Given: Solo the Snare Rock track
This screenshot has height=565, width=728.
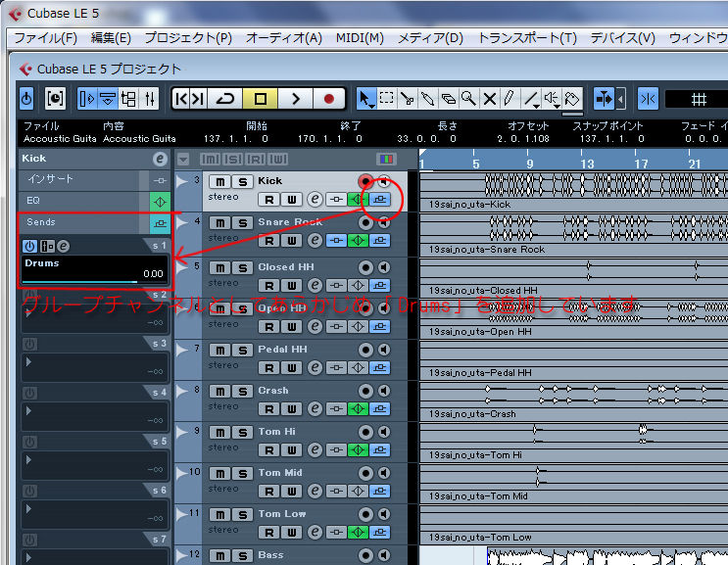Looking at the screenshot, I should pyautogui.click(x=242, y=223).
